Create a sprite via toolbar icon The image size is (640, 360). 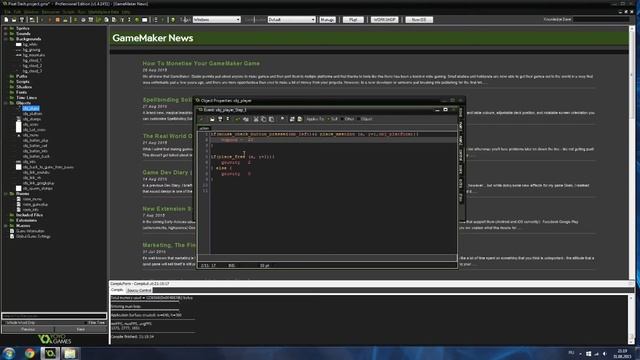tap(75, 20)
